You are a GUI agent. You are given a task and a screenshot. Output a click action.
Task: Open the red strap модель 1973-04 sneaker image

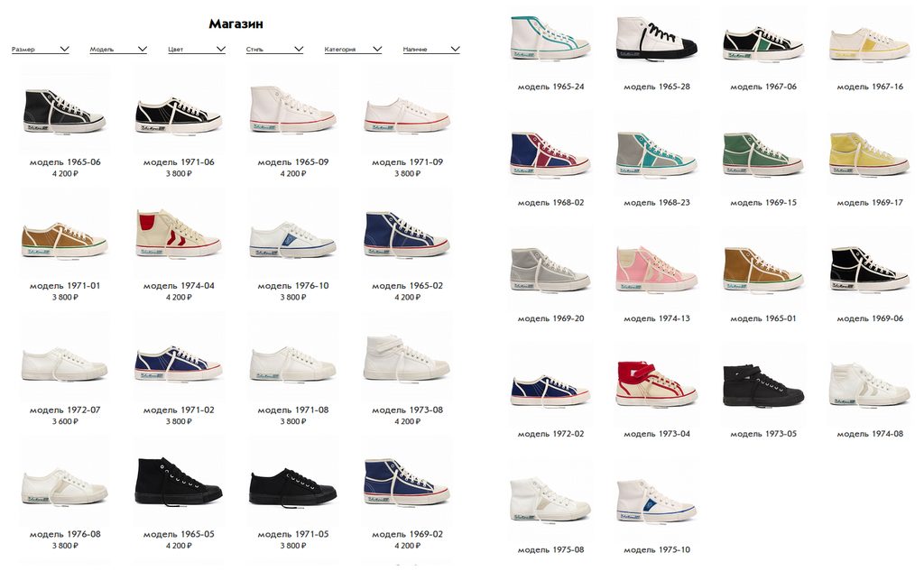[657, 384]
